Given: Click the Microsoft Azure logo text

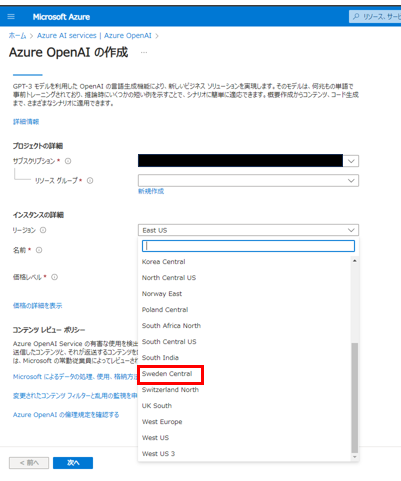Looking at the screenshot, I should point(61,17).
